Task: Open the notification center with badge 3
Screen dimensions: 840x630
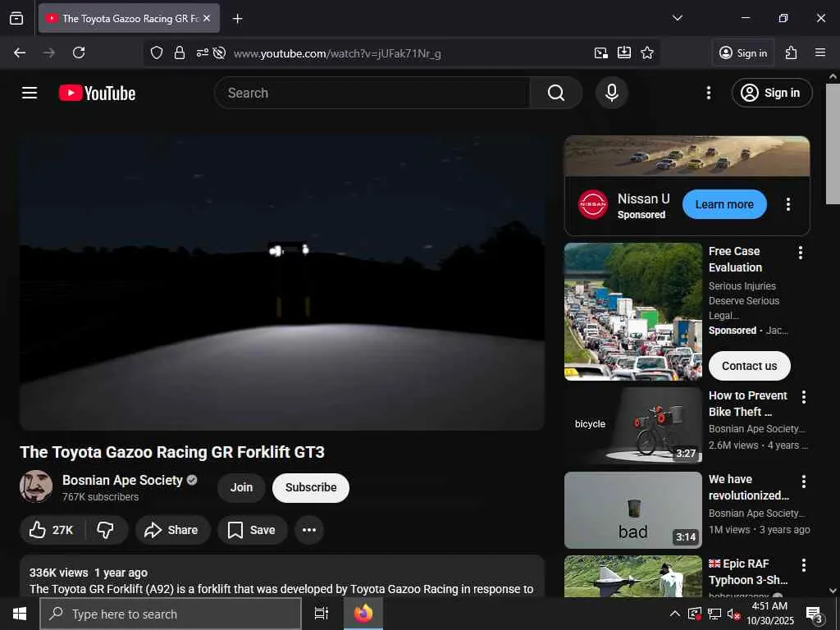Action: tap(815, 614)
